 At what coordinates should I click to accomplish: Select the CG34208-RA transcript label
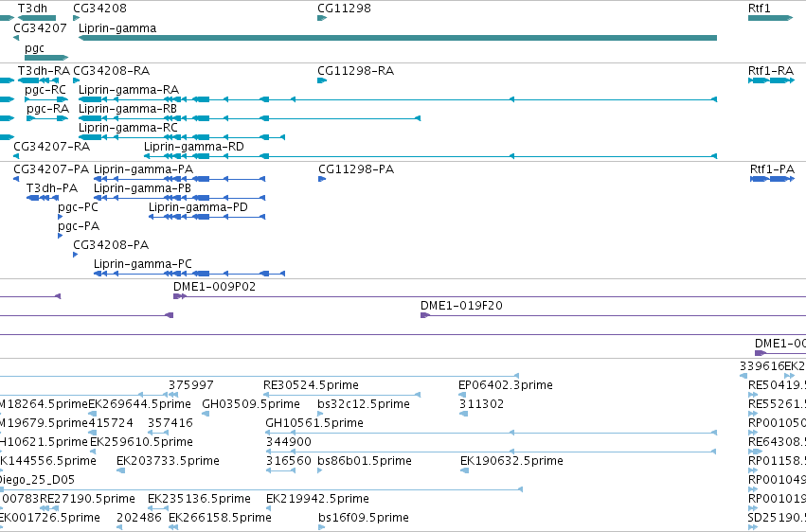point(112,71)
